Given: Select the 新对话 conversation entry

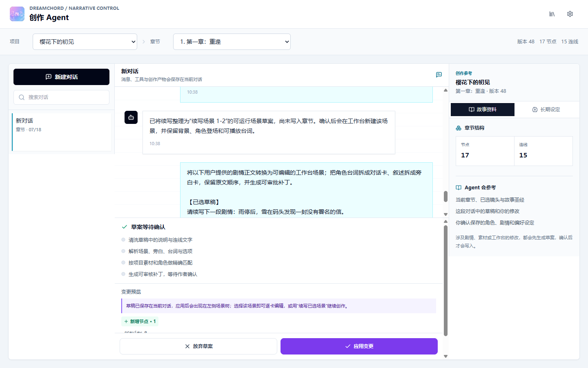Looking at the screenshot, I should click(62, 132).
